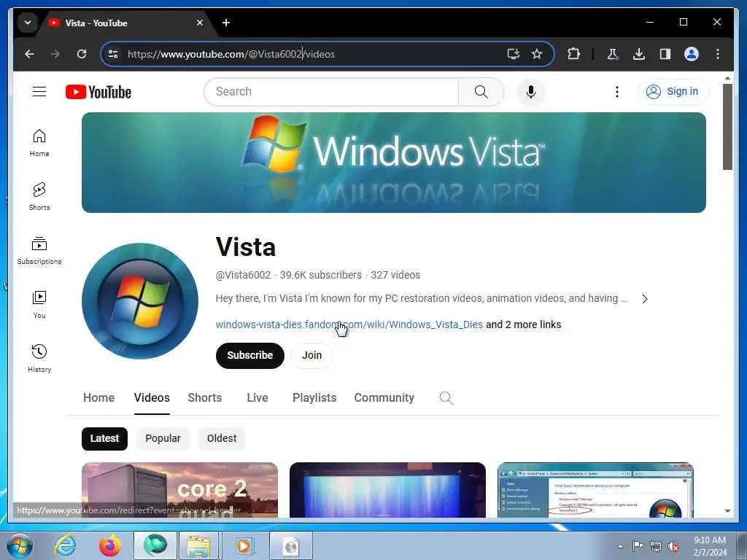Click 'and 2 more links'
Viewport: 747px width, 560px height.
pos(524,324)
